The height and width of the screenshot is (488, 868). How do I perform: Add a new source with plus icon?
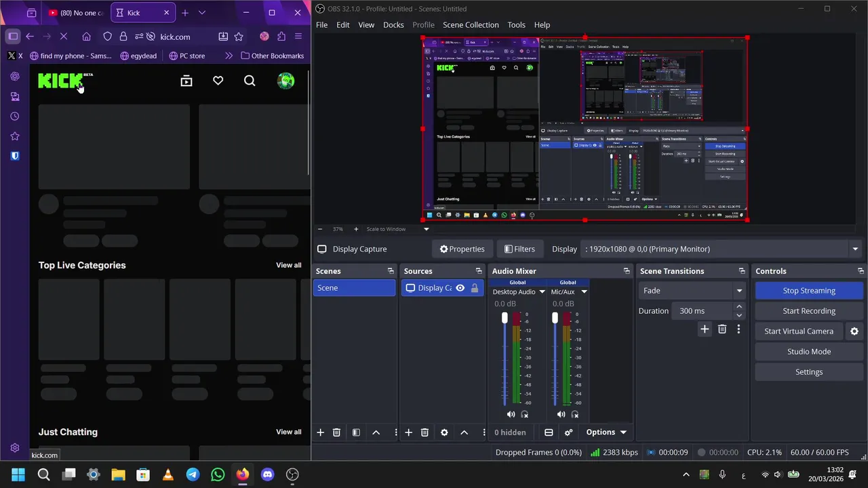(408, 432)
